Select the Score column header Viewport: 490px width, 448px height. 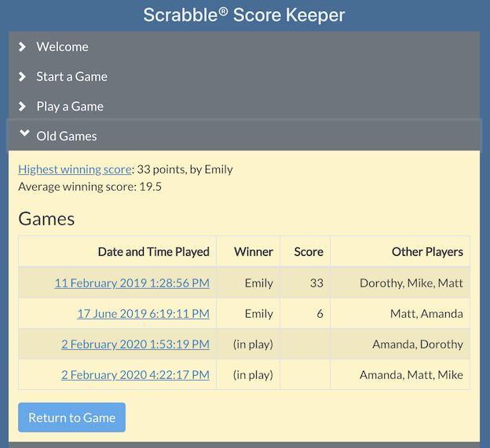pos(305,251)
